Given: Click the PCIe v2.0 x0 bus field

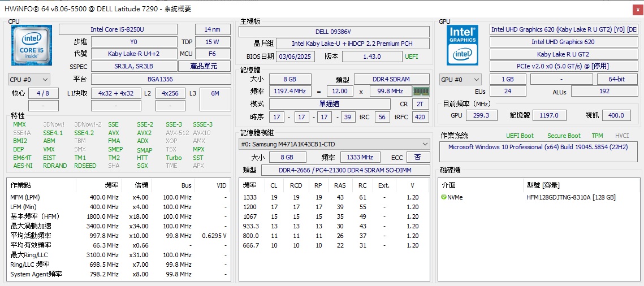Looking at the screenshot, I should coord(563,66).
